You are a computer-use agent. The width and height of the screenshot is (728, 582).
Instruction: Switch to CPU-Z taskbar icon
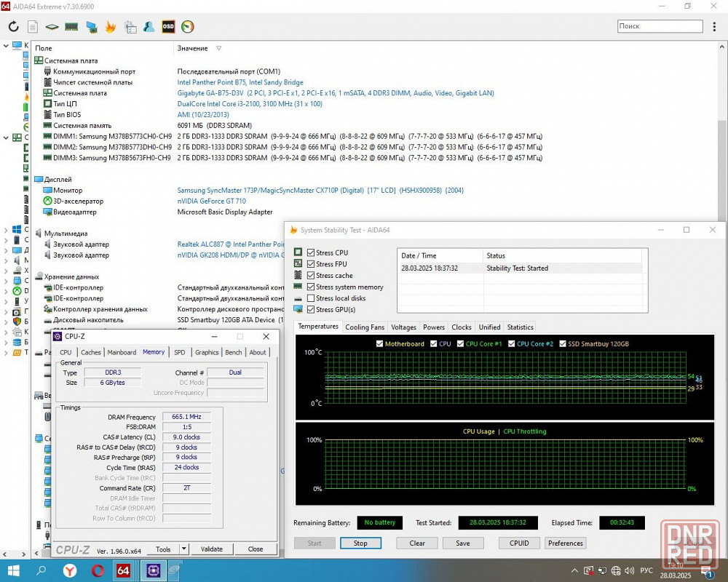pyautogui.click(x=153, y=570)
